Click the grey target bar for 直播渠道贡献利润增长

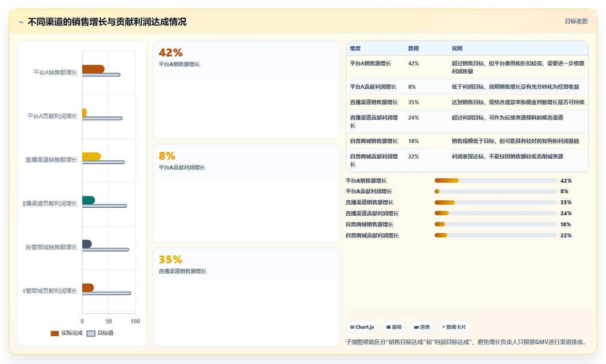(x=104, y=206)
